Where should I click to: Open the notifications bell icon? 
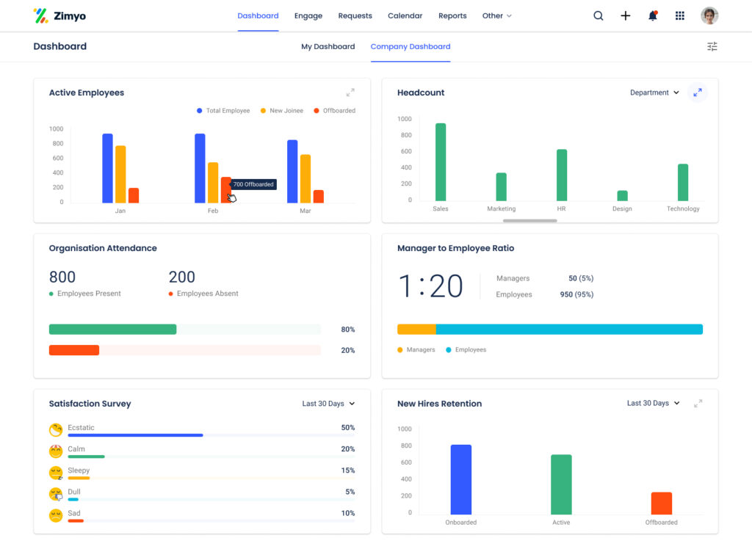coord(653,15)
